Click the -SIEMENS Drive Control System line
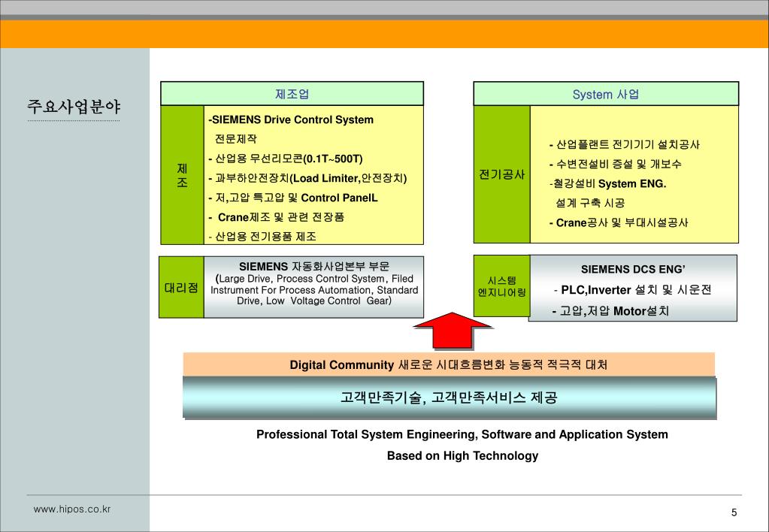Screen dimensions: 769x532 point(291,120)
